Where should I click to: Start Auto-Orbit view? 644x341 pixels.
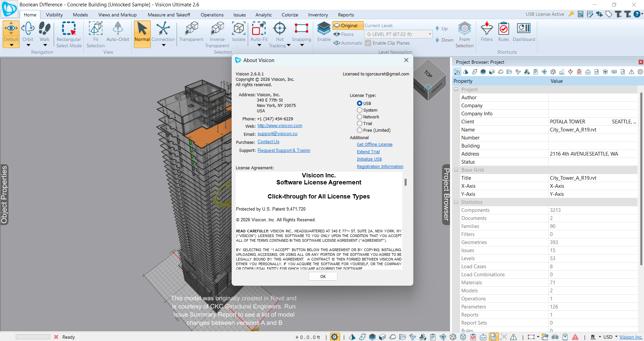[118, 32]
